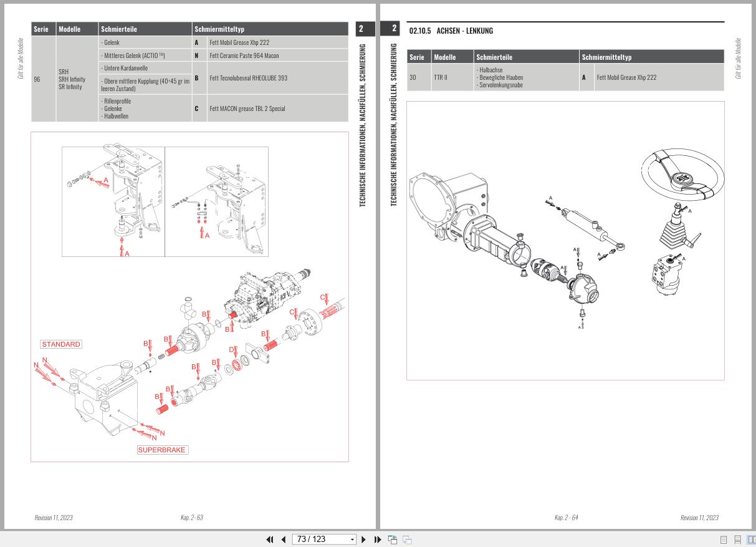This screenshot has height=547, width=756.
Task: Click the 'Halbachse' entry
Action: click(x=489, y=70)
